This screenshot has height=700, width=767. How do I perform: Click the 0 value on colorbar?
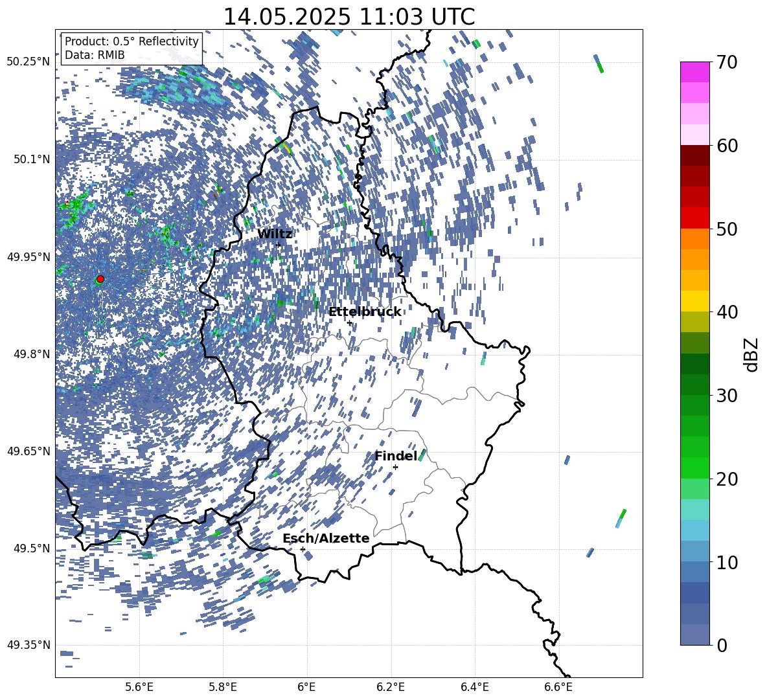coord(722,645)
